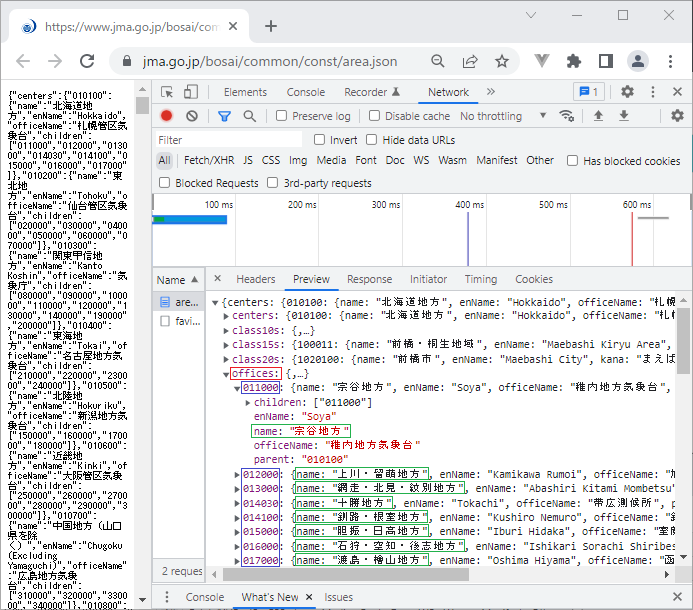Select the All request type filter
The height and width of the screenshot is (610, 693).
coord(164,160)
